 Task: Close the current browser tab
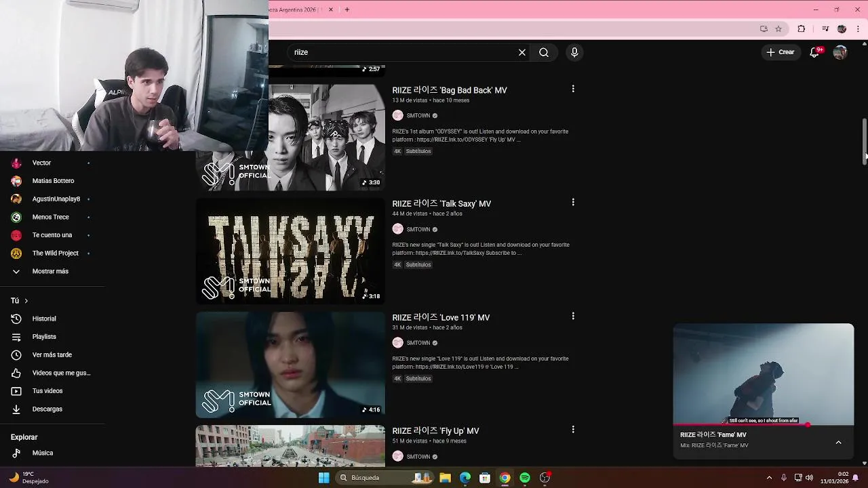pos(331,9)
